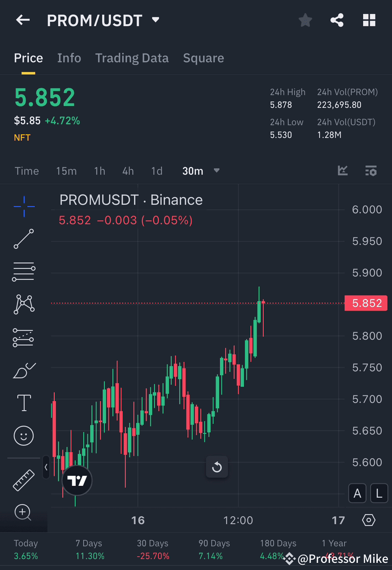Open the Info tab
Screen dimensions: 392x570
[x=69, y=58]
